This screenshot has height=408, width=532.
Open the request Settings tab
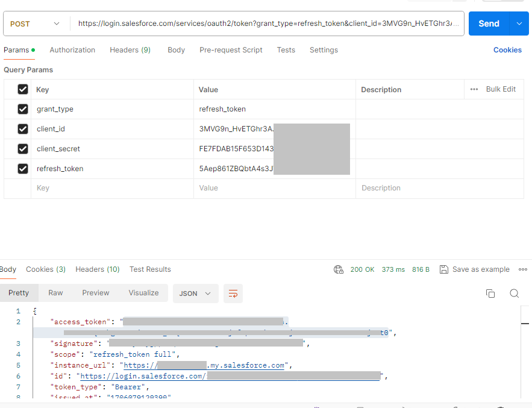(x=324, y=50)
